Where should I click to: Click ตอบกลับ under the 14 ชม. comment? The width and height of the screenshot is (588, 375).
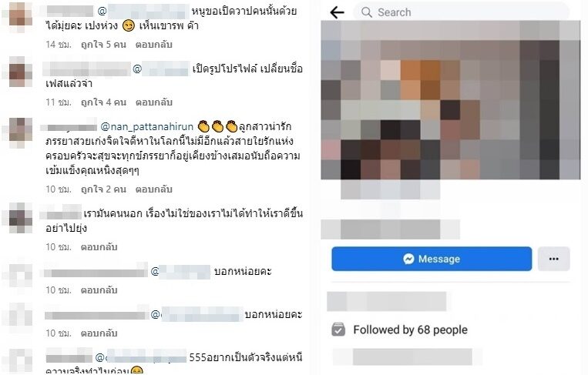coord(154,45)
